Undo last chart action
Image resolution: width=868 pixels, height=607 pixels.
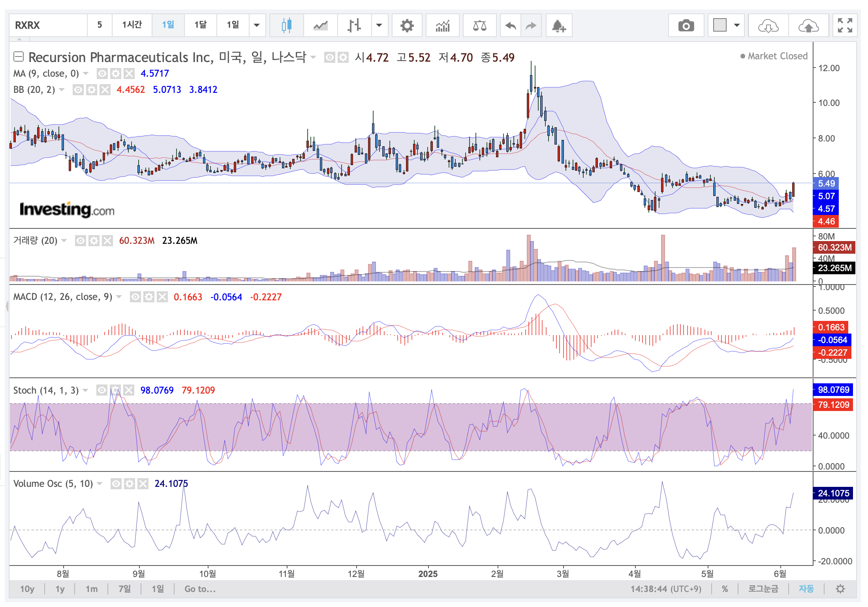pyautogui.click(x=511, y=26)
